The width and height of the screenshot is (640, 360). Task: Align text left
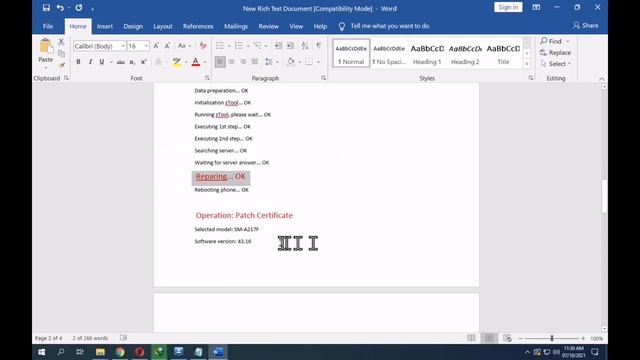(220, 62)
